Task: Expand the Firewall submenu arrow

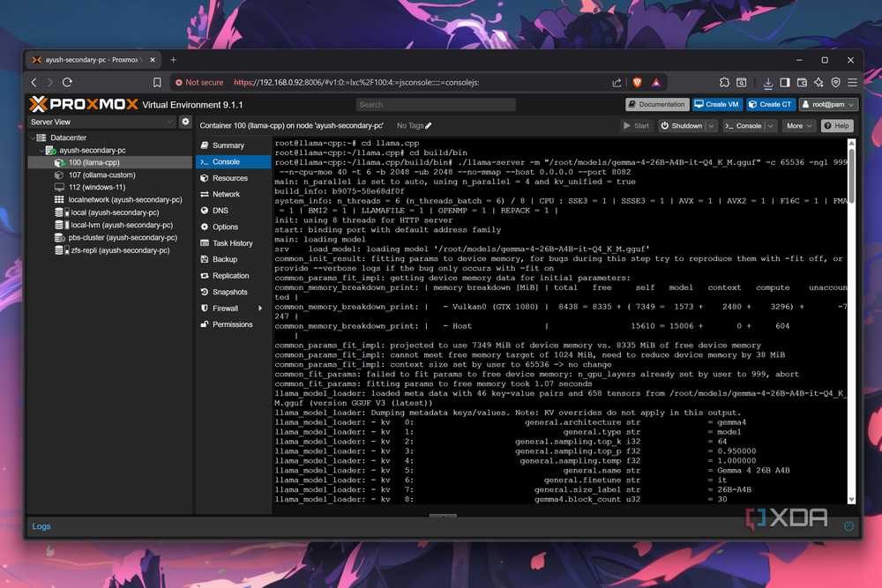Action: 260,308
